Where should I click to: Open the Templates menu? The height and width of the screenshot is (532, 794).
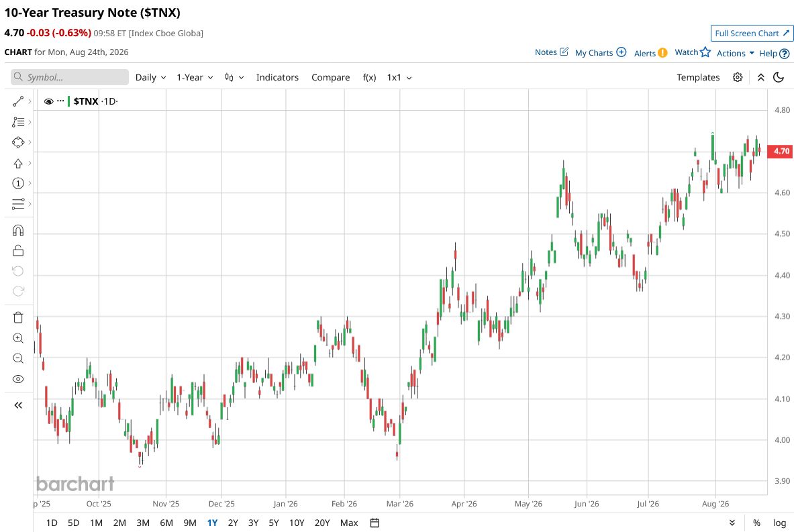(x=698, y=77)
